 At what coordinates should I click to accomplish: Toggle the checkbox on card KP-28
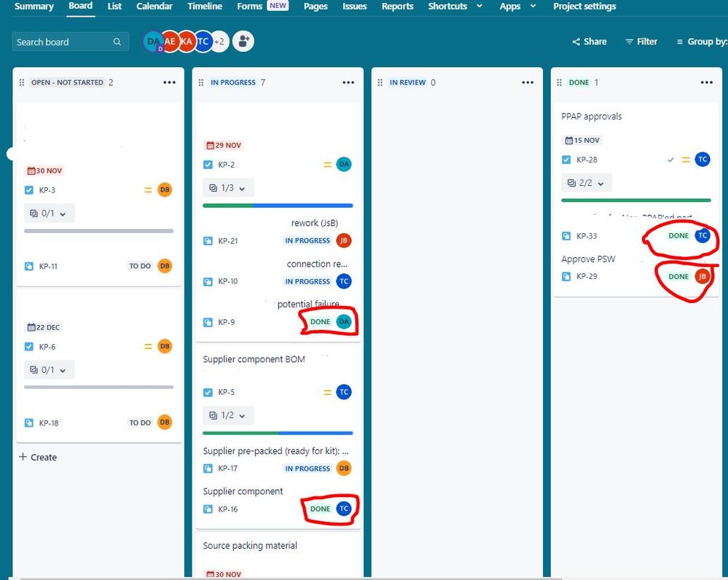(565, 159)
